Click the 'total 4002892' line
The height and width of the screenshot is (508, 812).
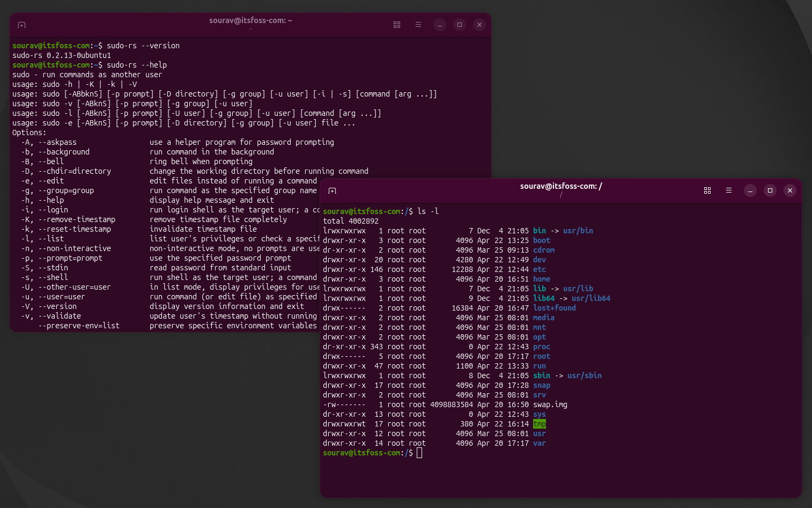(351, 221)
